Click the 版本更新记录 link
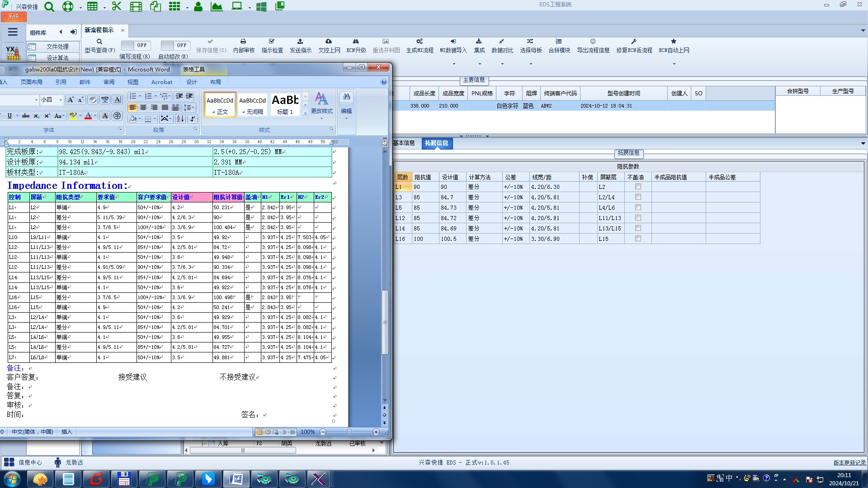The image size is (868, 488). (x=849, y=463)
